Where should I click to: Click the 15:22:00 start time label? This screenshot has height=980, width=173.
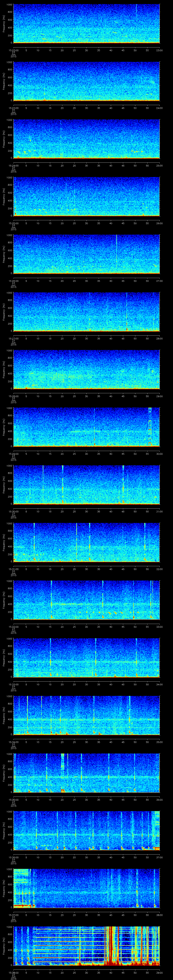point(13,50)
